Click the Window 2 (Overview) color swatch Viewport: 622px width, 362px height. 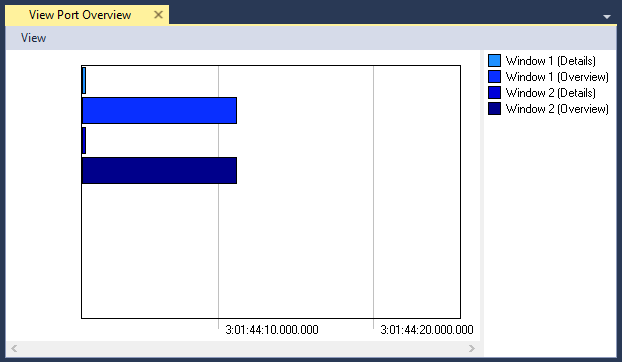click(x=494, y=108)
